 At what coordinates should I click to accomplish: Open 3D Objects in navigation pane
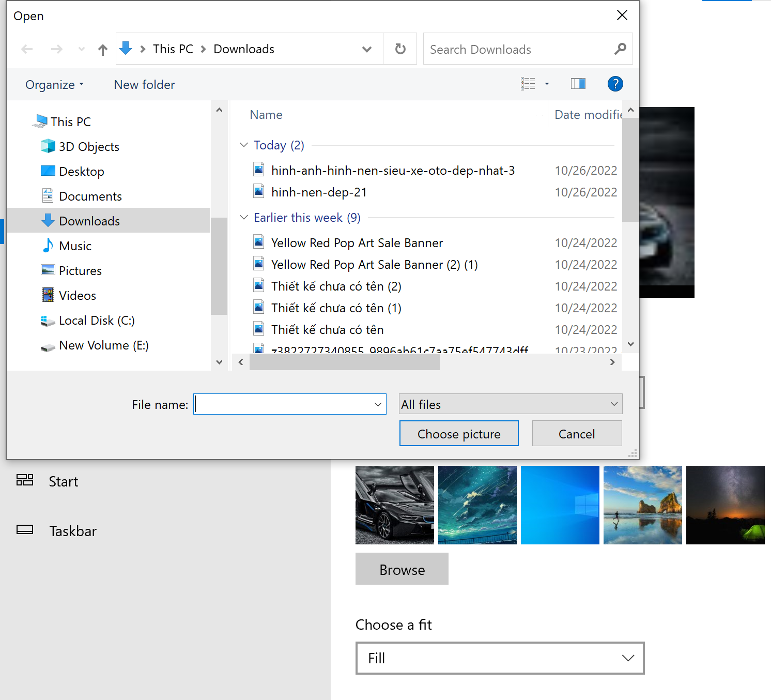pyautogui.click(x=89, y=147)
